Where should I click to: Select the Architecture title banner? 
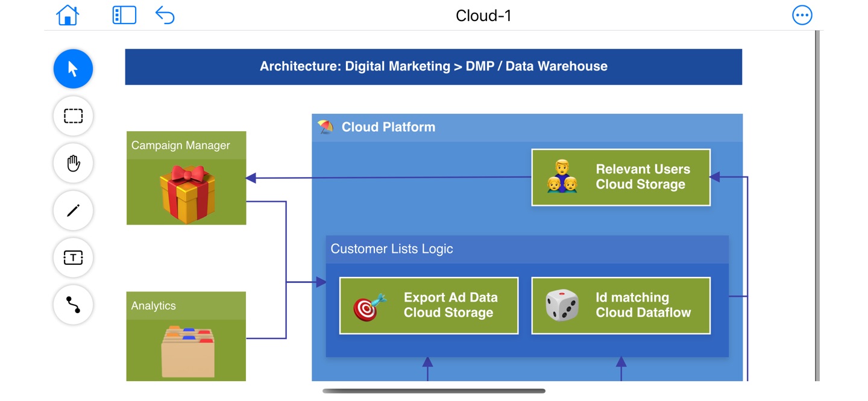coord(433,67)
